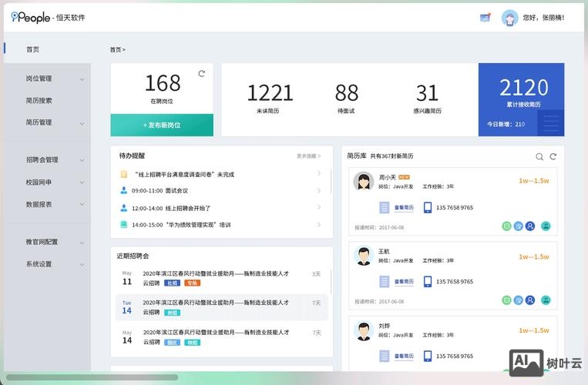Click the 近期招聘会 list vertical scrollbar
This screenshot has width=588, height=385.
[331, 282]
